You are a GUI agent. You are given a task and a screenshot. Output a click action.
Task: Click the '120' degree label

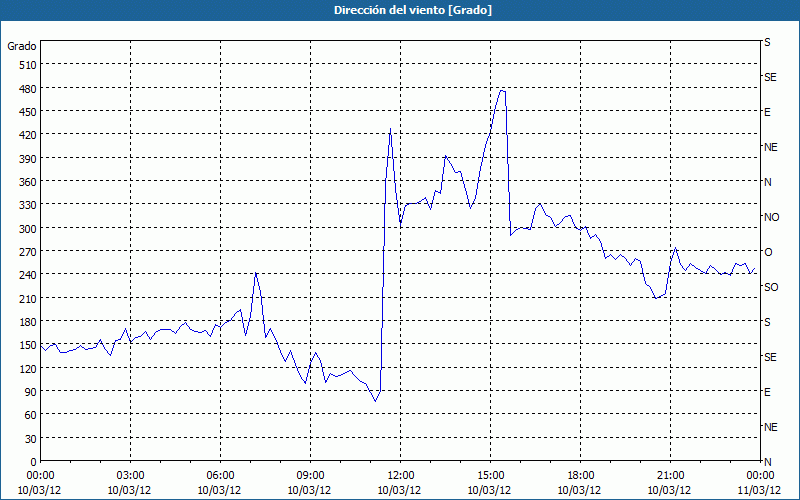[28, 368]
